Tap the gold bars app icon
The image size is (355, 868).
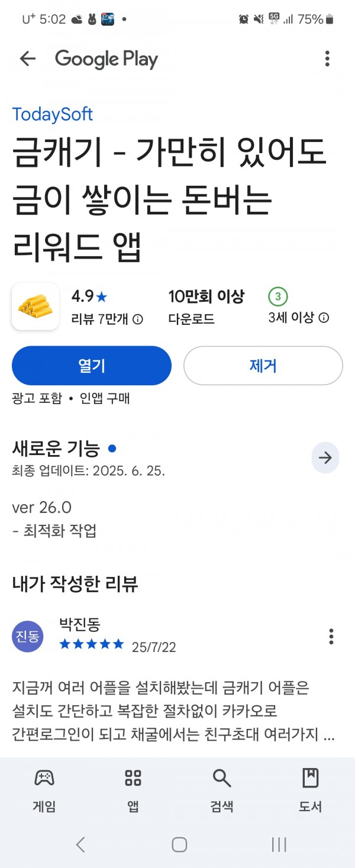pyautogui.click(x=35, y=306)
